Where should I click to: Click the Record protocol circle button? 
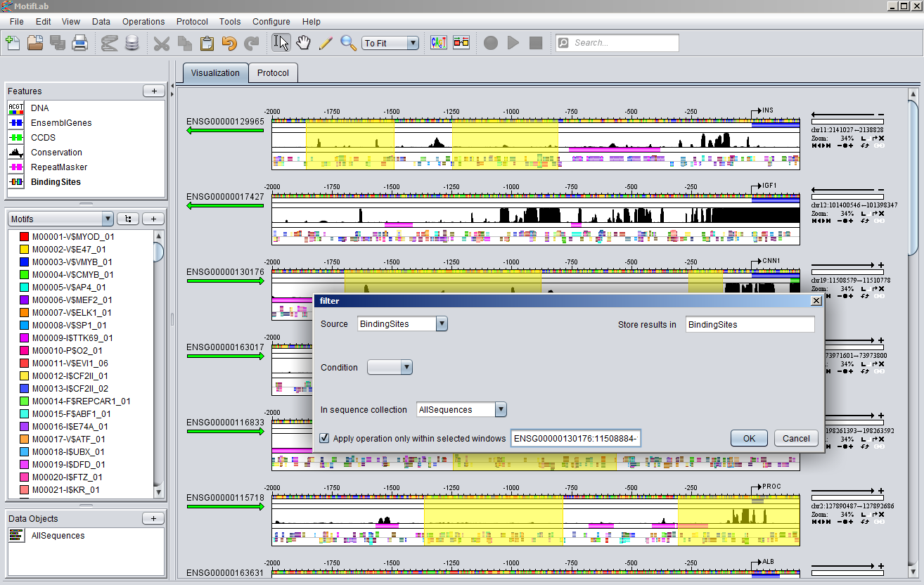click(491, 43)
